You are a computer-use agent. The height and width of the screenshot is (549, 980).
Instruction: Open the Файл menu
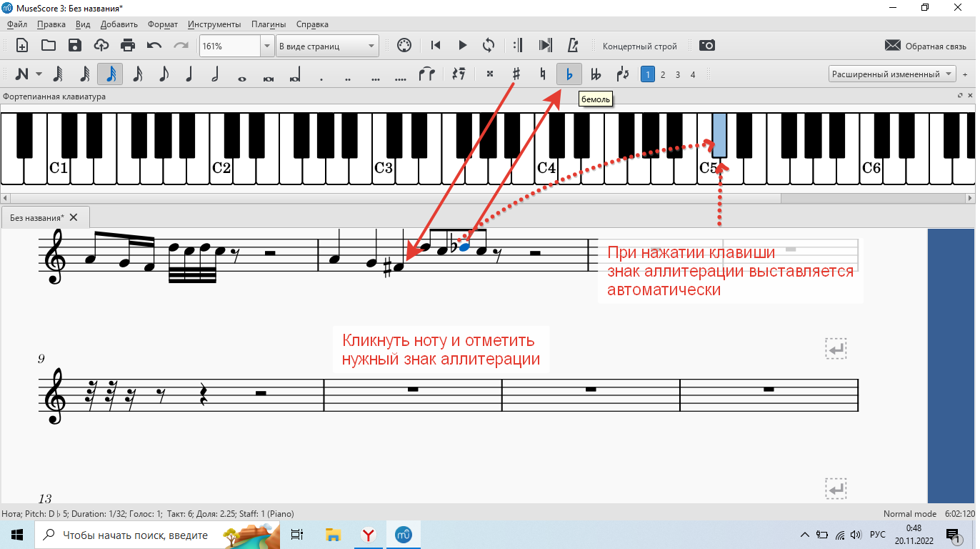[x=16, y=24]
